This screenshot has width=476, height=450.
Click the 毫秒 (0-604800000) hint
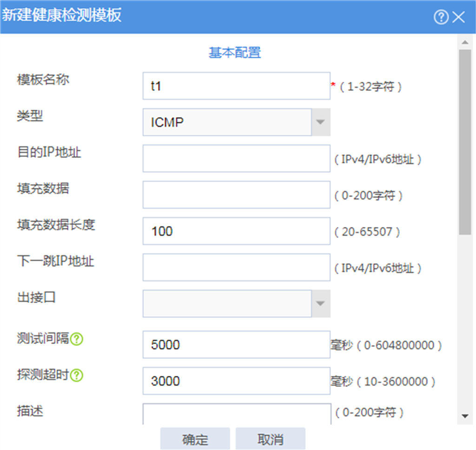point(386,345)
